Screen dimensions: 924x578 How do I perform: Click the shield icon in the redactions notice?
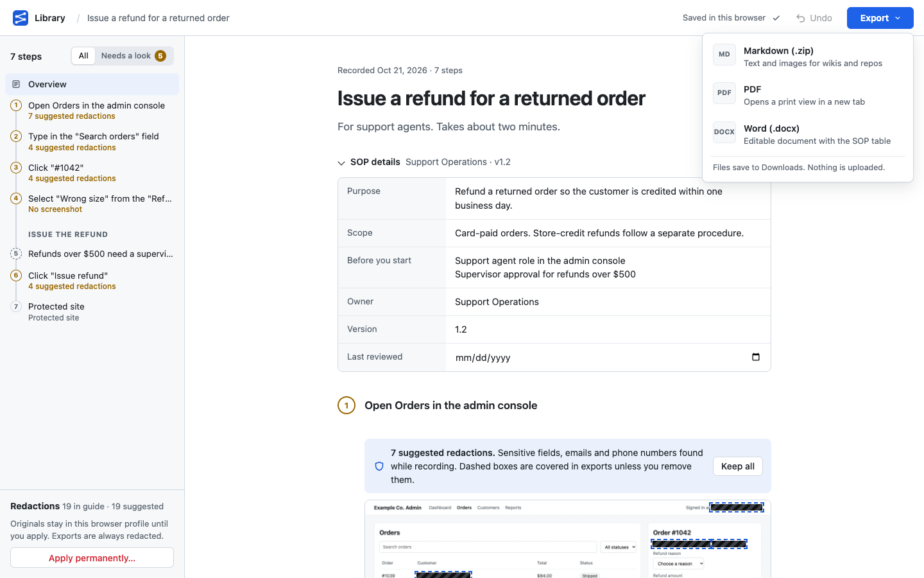(x=379, y=466)
